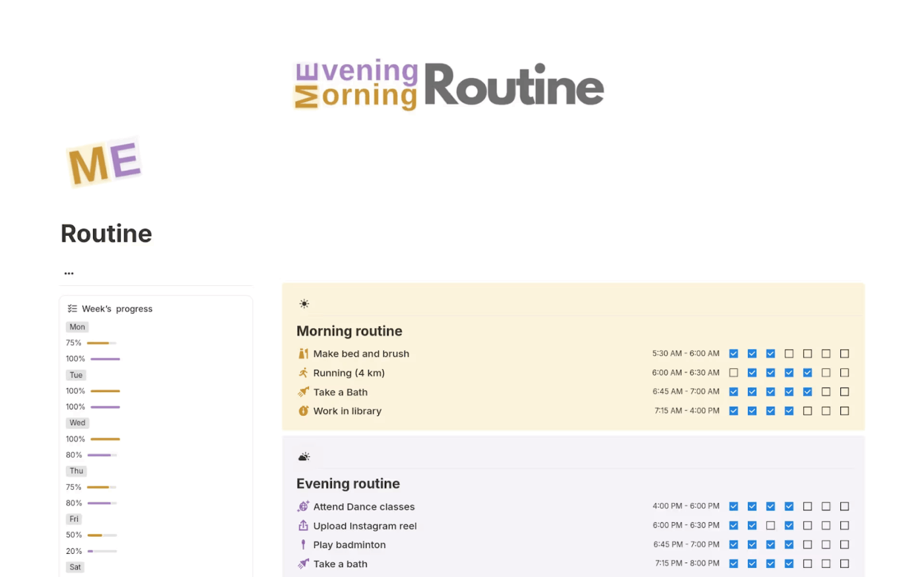This screenshot has height=577, width=924.
Task: Click the Morning routine heading
Action: 349,331
